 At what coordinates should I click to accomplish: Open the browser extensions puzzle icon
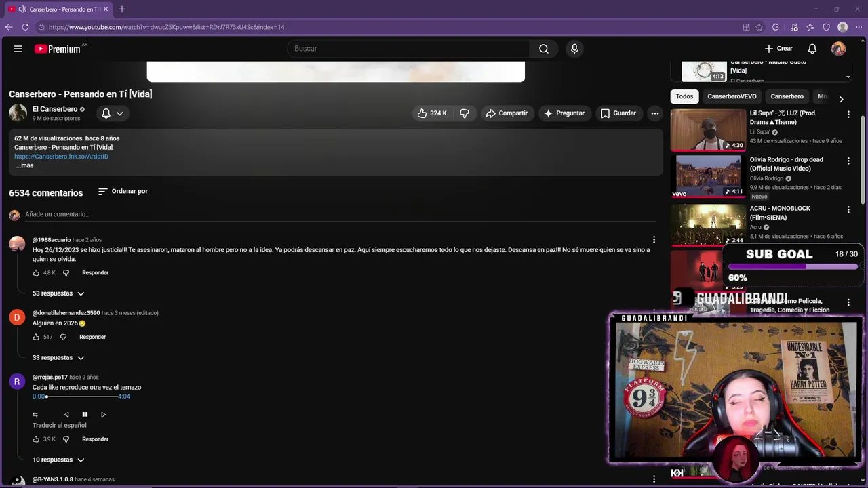pos(776,27)
